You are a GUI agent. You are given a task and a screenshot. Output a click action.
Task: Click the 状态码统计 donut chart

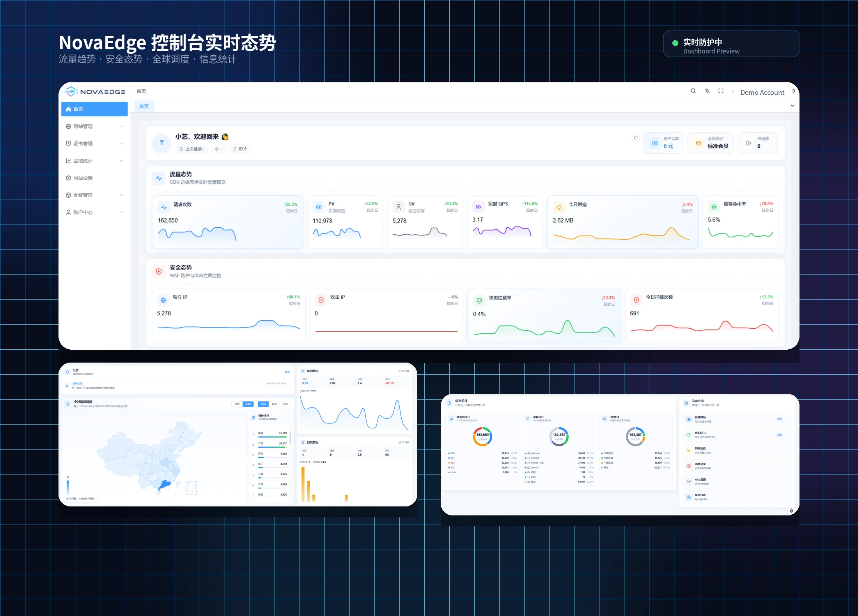click(x=482, y=436)
